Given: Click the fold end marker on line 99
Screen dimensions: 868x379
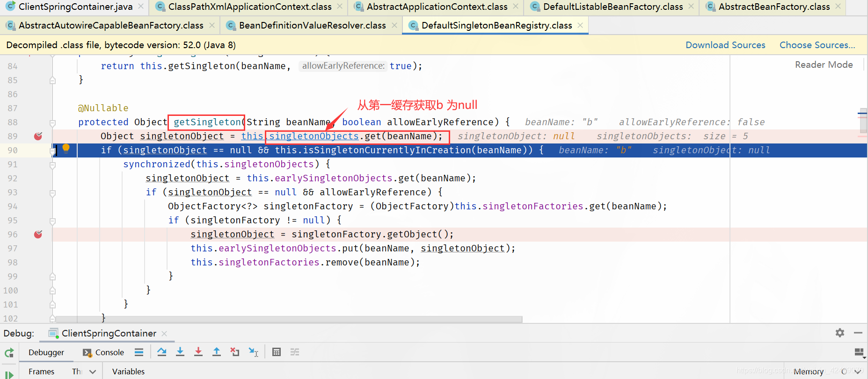Looking at the screenshot, I should pyautogui.click(x=52, y=276).
